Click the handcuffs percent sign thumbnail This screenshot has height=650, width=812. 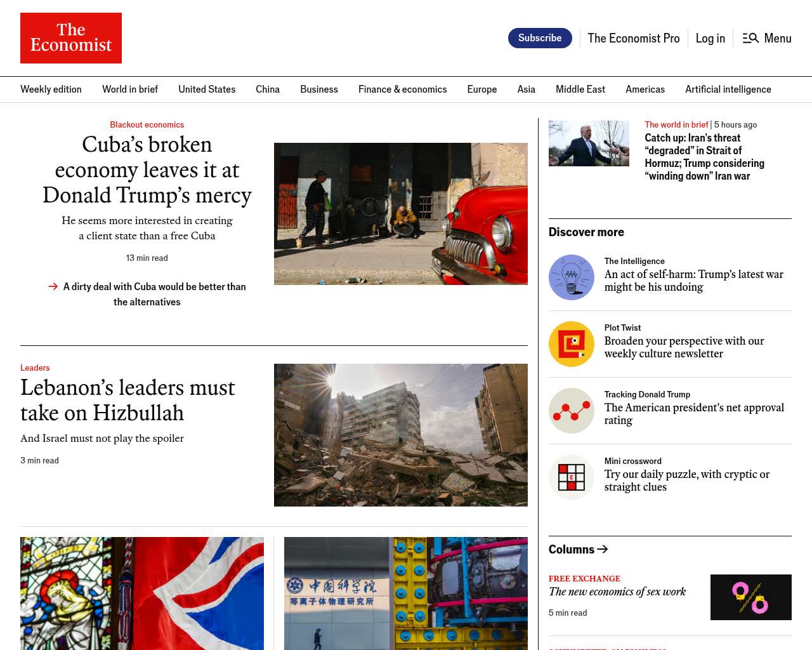[x=751, y=597]
